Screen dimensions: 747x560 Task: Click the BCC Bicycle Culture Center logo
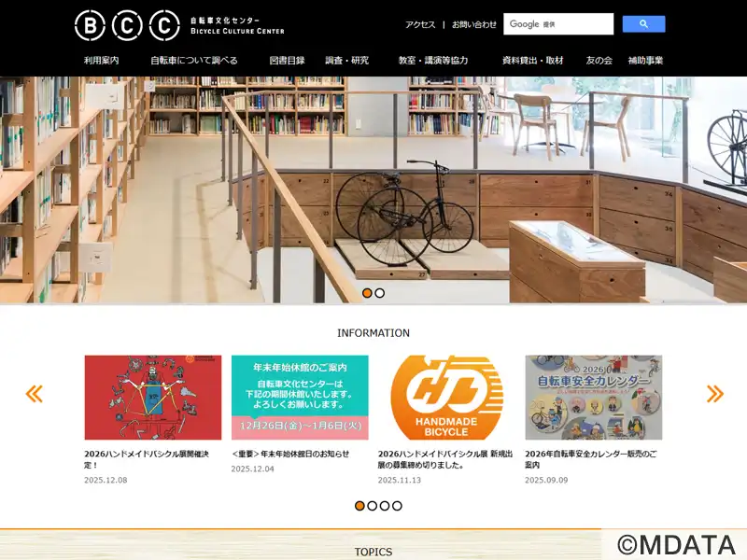click(x=179, y=25)
